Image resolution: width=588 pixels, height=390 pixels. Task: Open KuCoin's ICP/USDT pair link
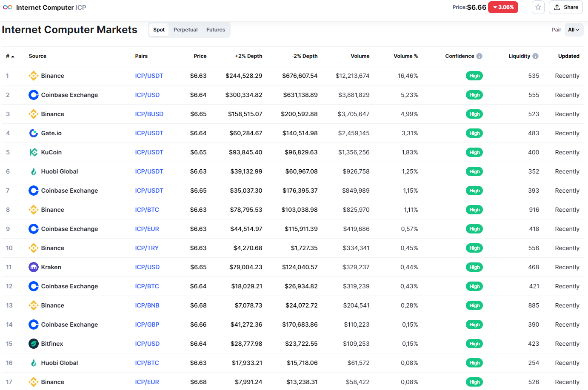(149, 152)
